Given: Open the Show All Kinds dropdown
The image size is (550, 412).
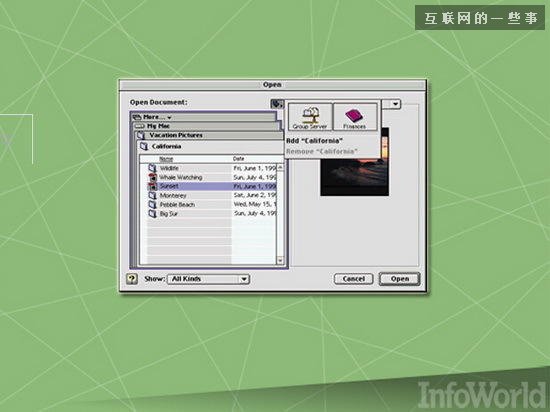Looking at the screenshot, I should [x=208, y=279].
